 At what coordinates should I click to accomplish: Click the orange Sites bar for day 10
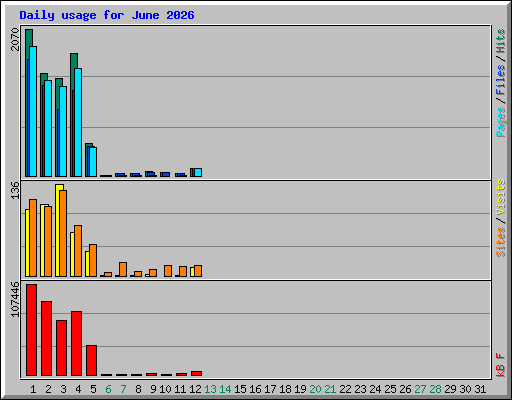[x=168, y=271]
